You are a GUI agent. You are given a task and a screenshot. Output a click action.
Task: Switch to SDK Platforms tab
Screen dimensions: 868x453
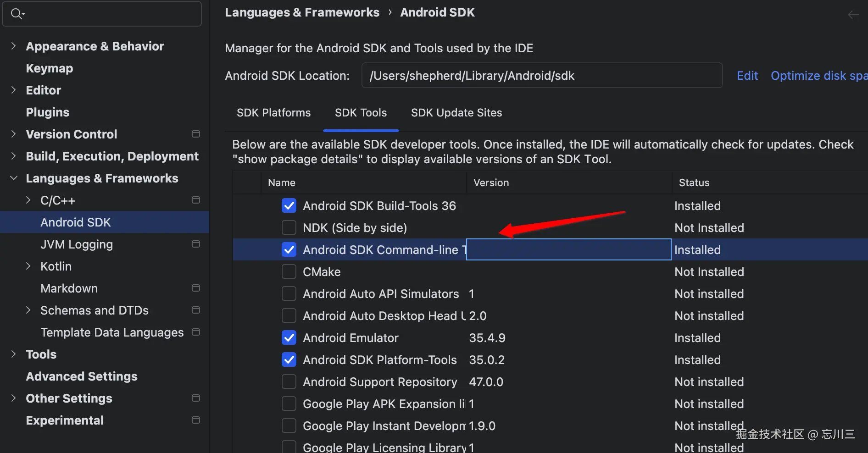[273, 113]
